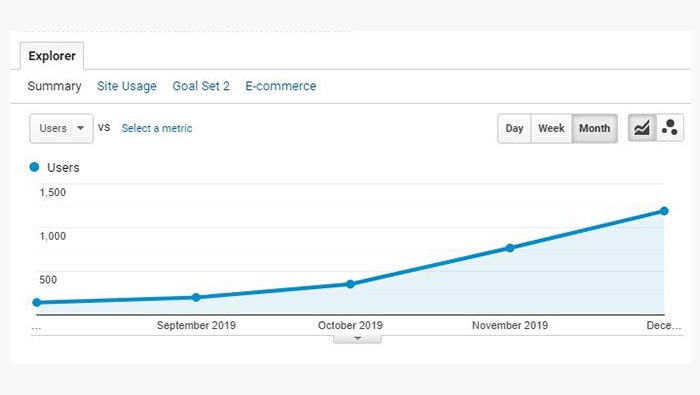Open the Goal Set 2 link
The height and width of the screenshot is (395, 700).
tap(201, 86)
